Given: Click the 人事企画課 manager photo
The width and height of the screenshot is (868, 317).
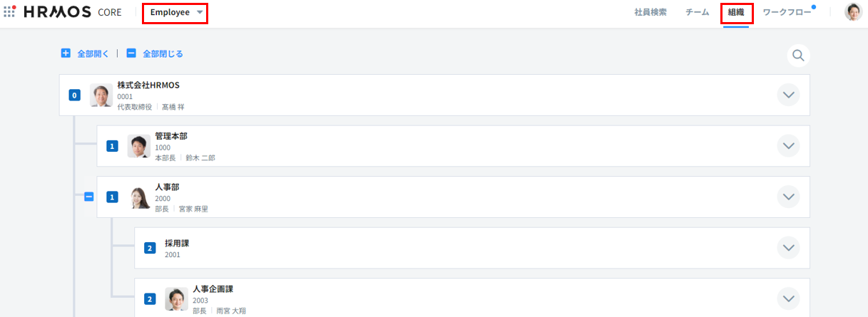Looking at the screenshot, I should 176,298.
